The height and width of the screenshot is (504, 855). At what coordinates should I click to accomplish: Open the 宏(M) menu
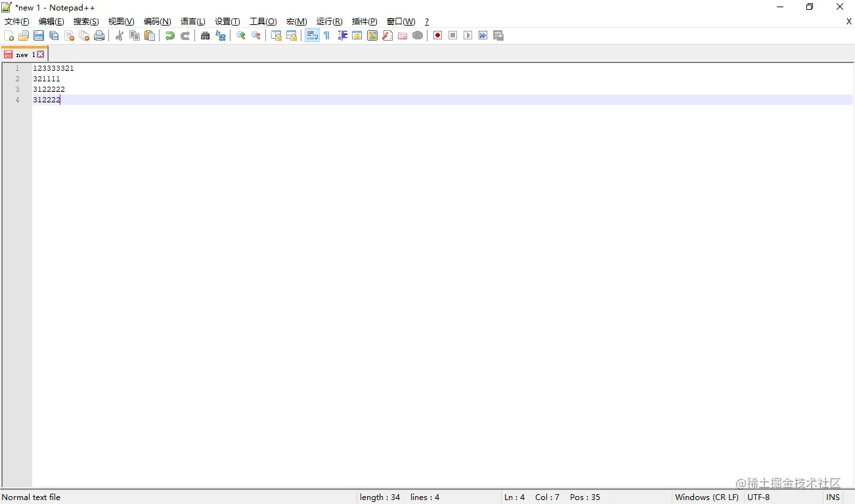pos(296,21)
